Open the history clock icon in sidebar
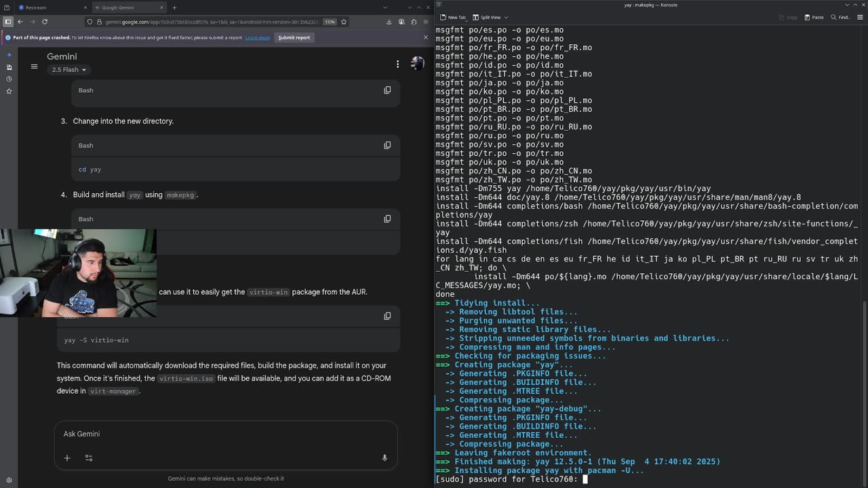The image size is (868, 488). point(9,79)
